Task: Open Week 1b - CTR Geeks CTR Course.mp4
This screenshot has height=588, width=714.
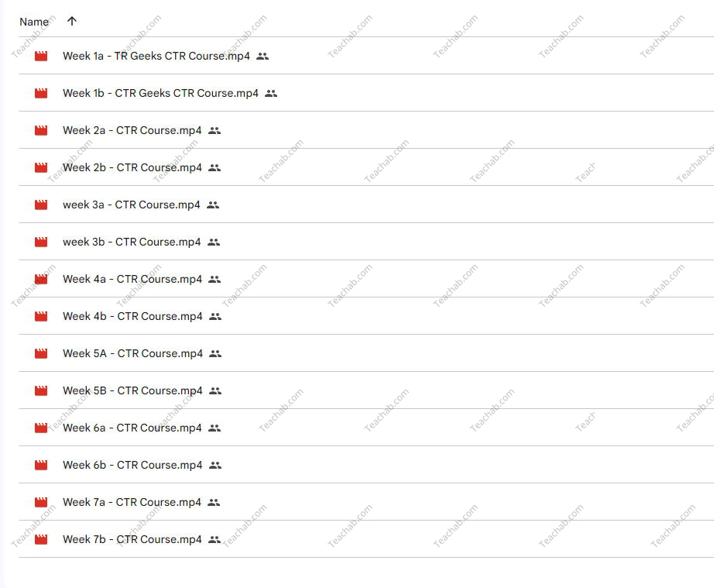Action: (x=160, y=93)
